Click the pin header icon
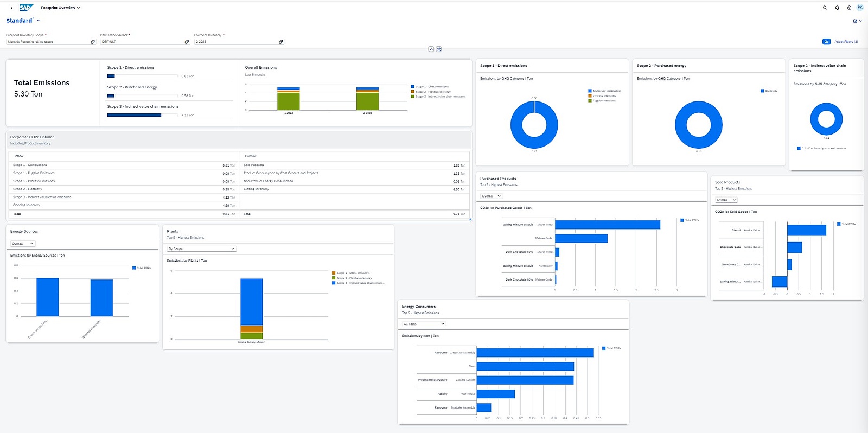Viewport: 868px width, 433px height. point(439,49)
